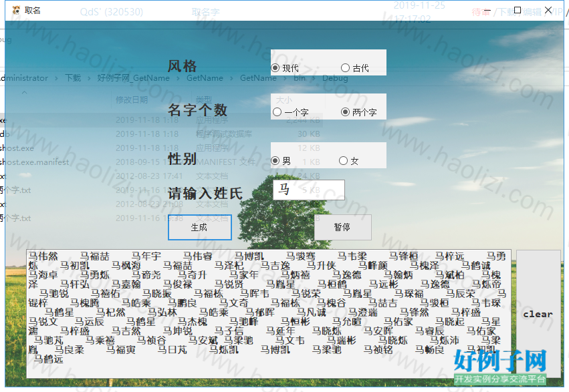
Task: Click the name 马锋桓 in results
Action: tap(404, 256)
